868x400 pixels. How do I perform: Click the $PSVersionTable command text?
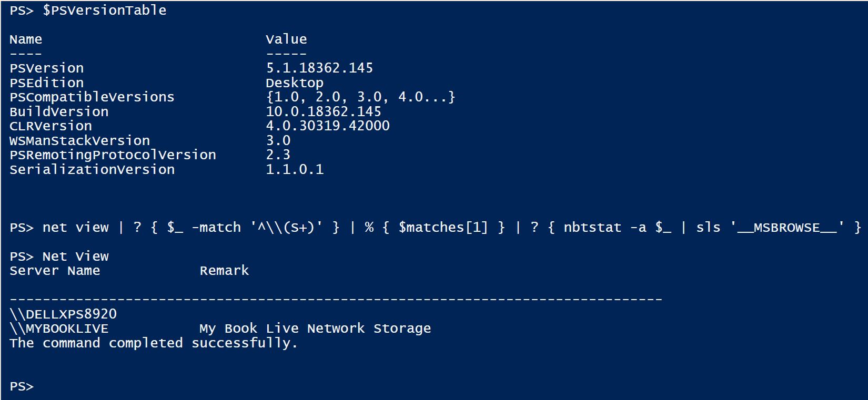(104, 11)
